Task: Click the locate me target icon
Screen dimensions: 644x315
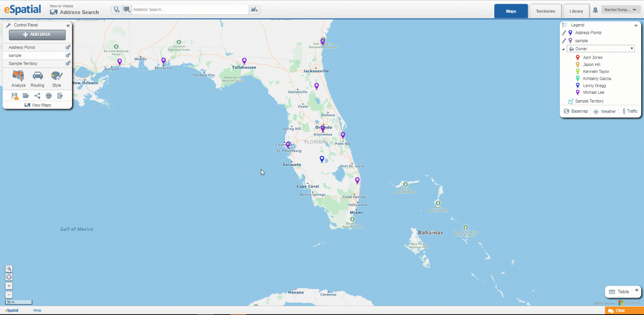Action: 9,277
